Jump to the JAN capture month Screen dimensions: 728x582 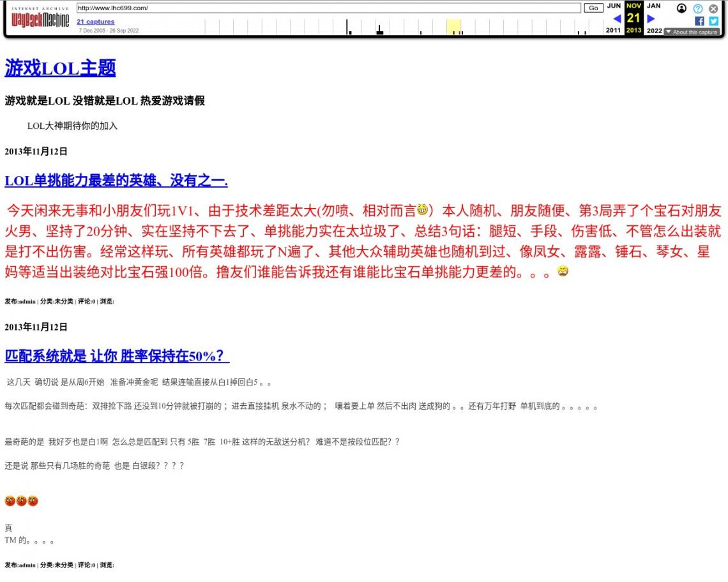tap(654, 6)
